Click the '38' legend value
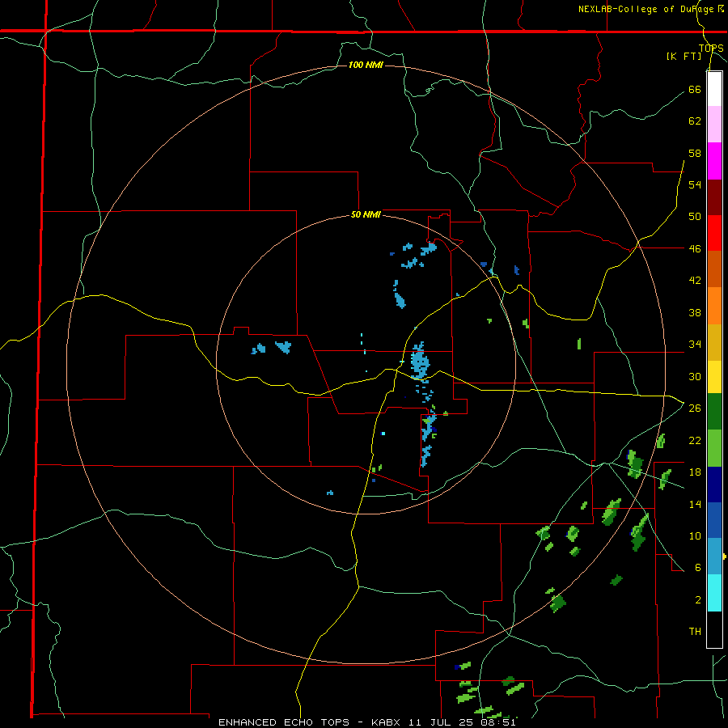The width and height of the screenshot is (728, 728). [x=695, y=312]
